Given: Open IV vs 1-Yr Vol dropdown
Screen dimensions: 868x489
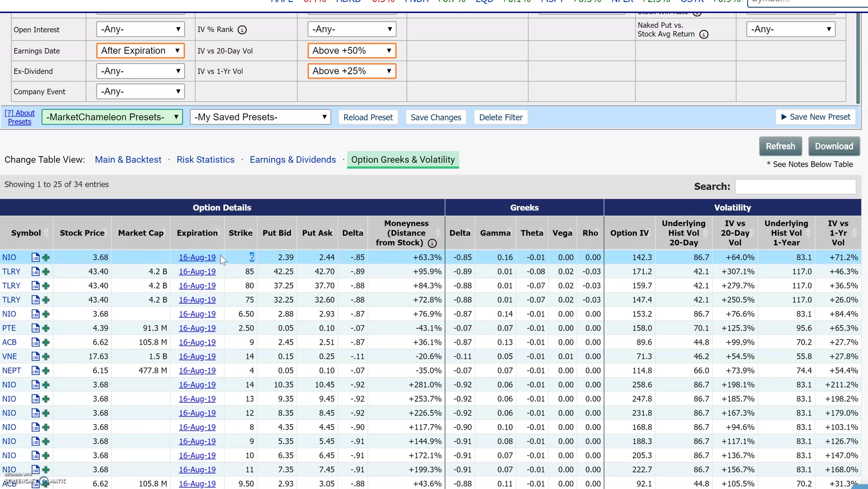Looking at the screenshot, I should point(352,71).
